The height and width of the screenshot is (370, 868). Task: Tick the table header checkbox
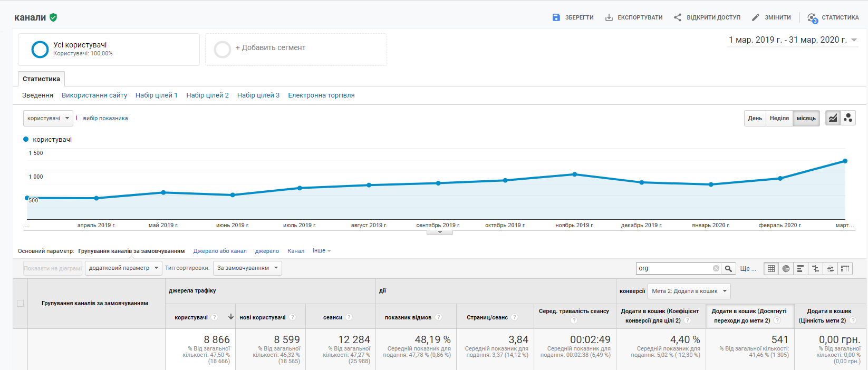coord(20,303)
